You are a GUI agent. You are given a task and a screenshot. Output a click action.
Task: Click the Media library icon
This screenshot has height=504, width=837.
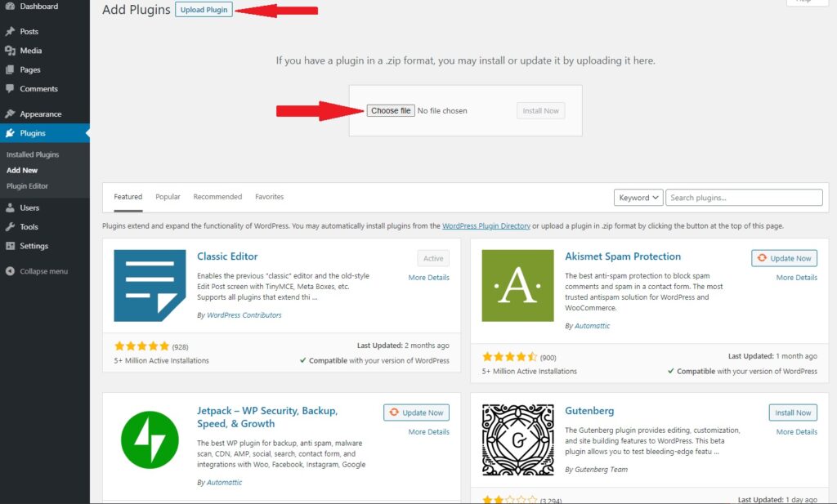[10, 51]
